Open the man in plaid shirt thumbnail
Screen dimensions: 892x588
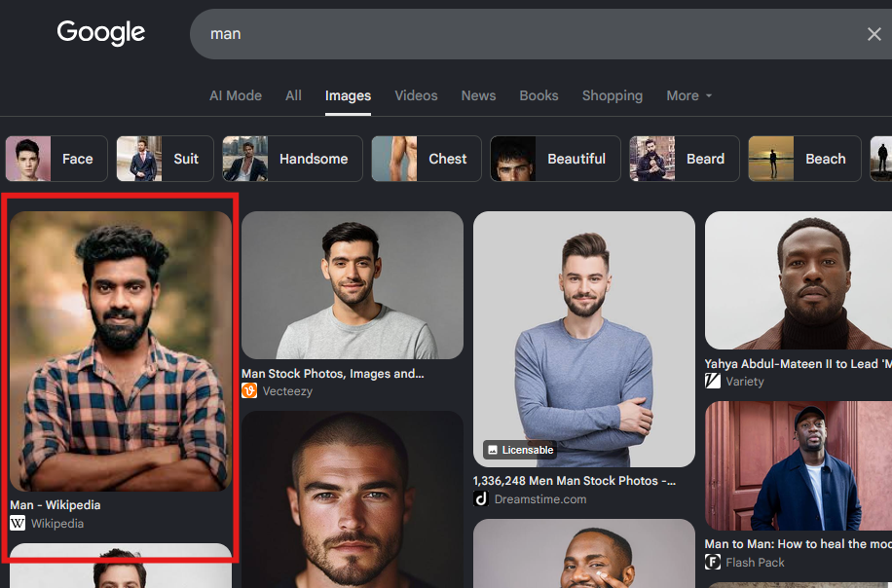(x=121, y=350)
